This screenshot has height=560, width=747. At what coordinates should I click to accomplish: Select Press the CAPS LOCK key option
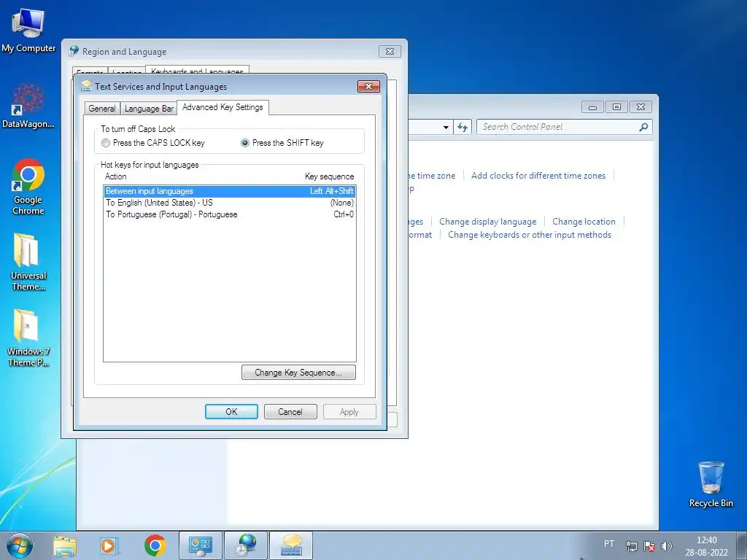(153, 143)
